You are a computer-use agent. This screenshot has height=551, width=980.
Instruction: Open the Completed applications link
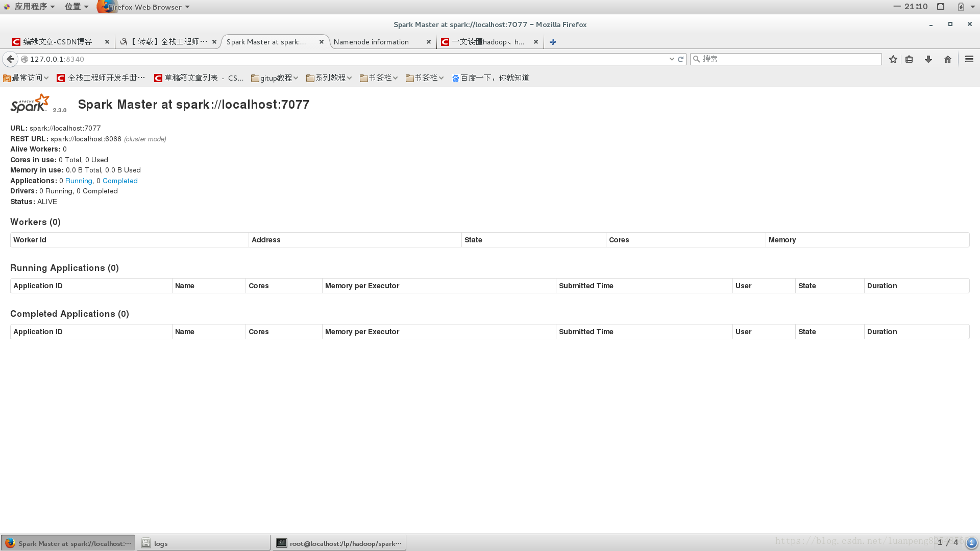tap(120, 181)
